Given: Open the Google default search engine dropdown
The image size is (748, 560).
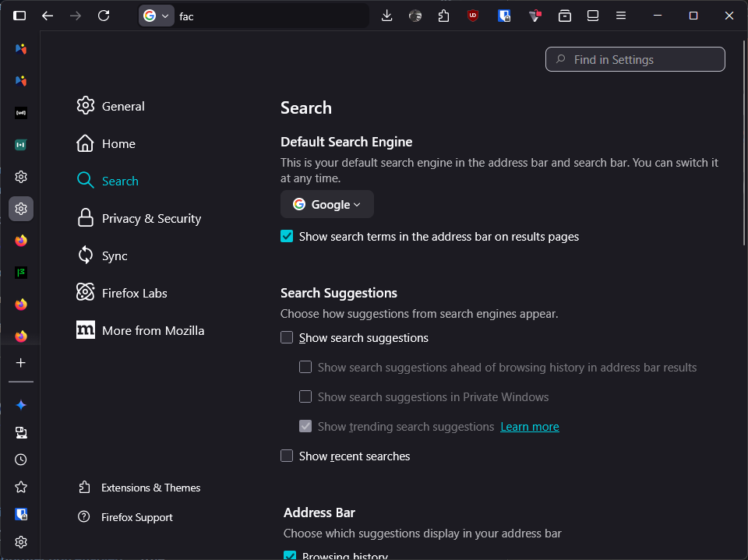Looking at the screenshot, I should pos(327,204).
